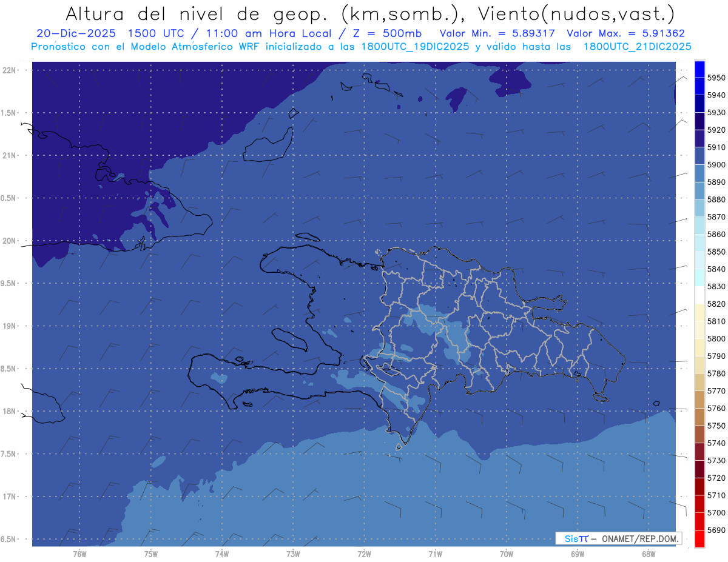Click the '5830' colorbar value
The width and height of the screenshot is (728, 562).
[716, 286]
